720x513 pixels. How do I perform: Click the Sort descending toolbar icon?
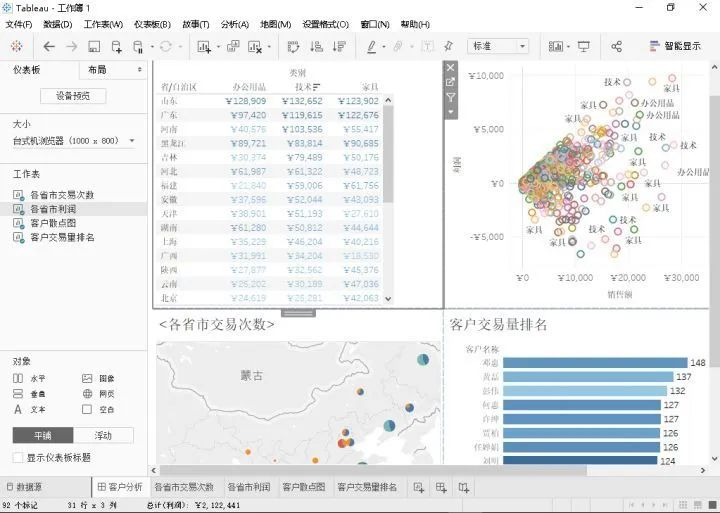[x=339, y=46]
